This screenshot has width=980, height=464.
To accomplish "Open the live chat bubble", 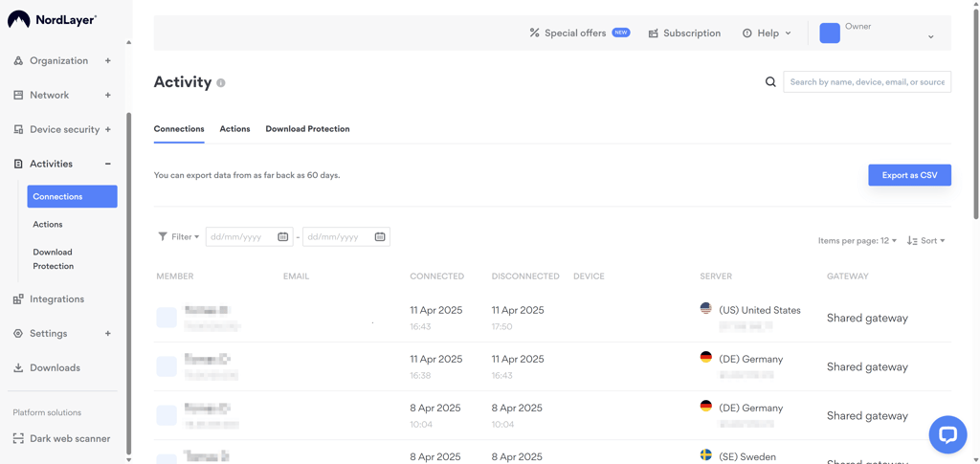I will pos(947,434).
